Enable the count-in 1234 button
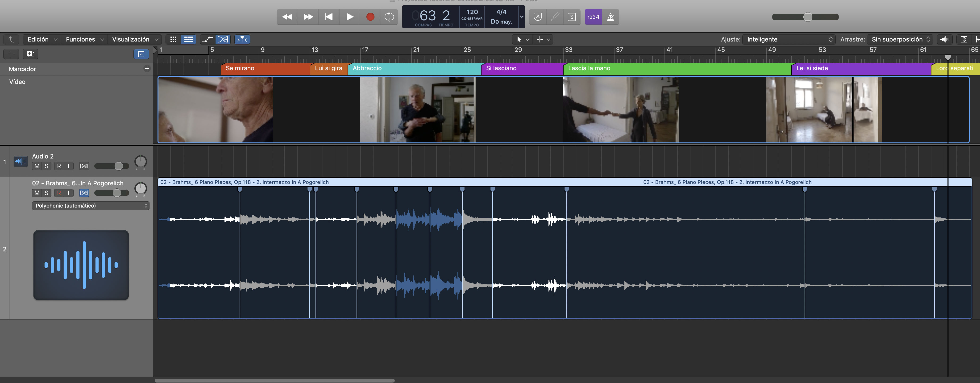Image resolution: width=980 pixels, height=383 pixels. point(593,17)
